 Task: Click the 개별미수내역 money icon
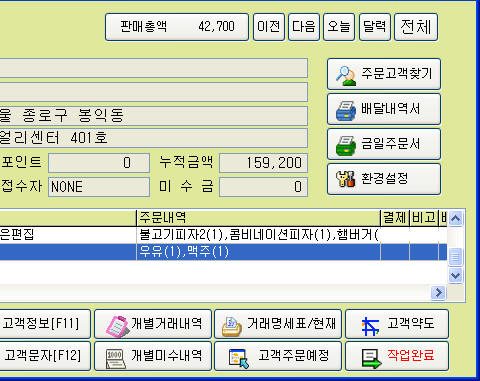tap(115, 358)
